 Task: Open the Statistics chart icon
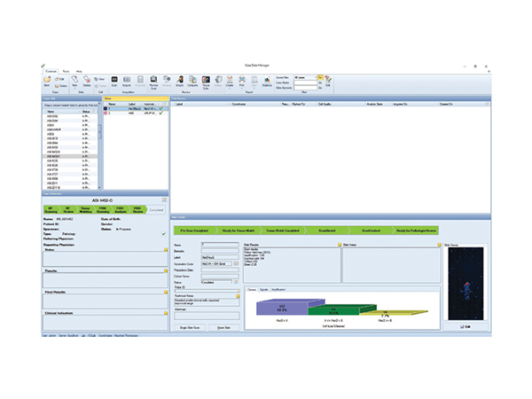[x=267, y=82]
